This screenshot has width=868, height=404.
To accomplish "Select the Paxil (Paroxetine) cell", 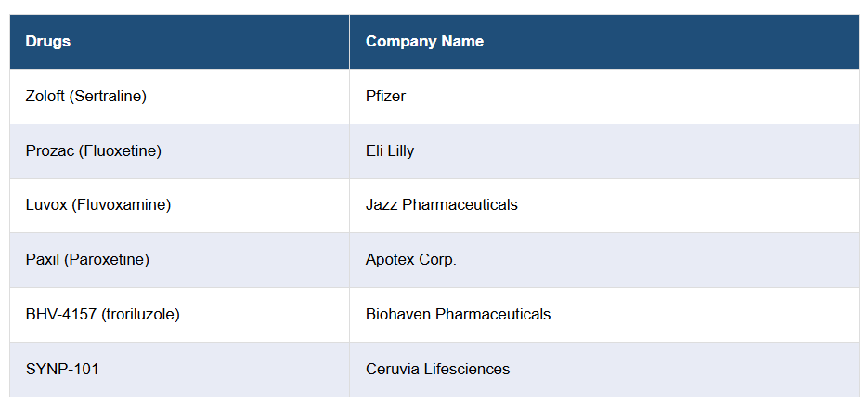I will [87, 260].
